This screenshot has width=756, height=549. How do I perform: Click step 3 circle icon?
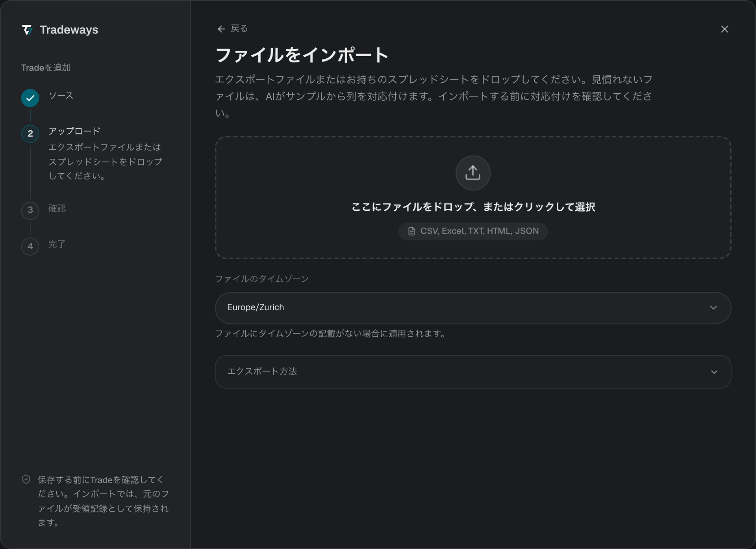(30, 210)
